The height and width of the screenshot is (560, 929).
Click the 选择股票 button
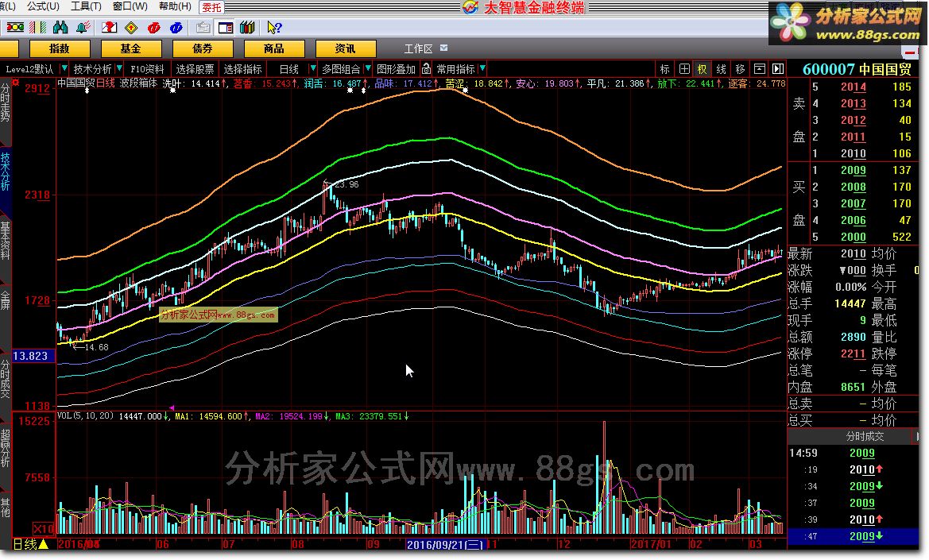(x=195, y=69)
